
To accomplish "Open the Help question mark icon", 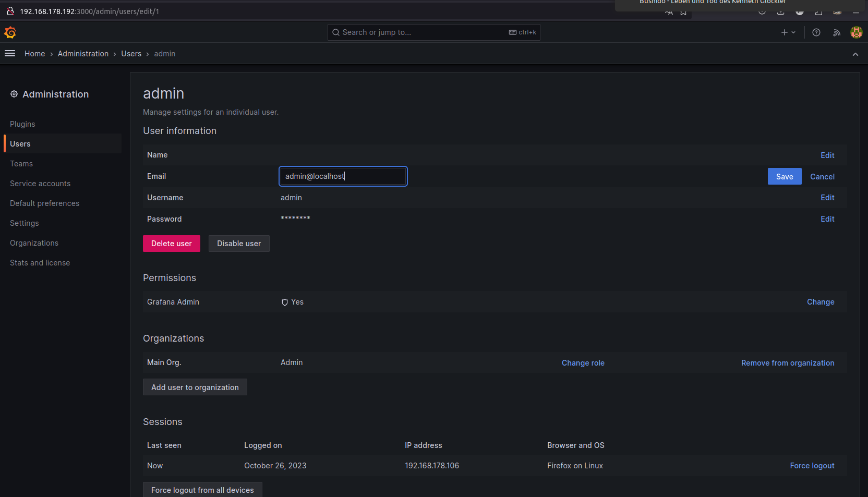I will click(816, 32).
